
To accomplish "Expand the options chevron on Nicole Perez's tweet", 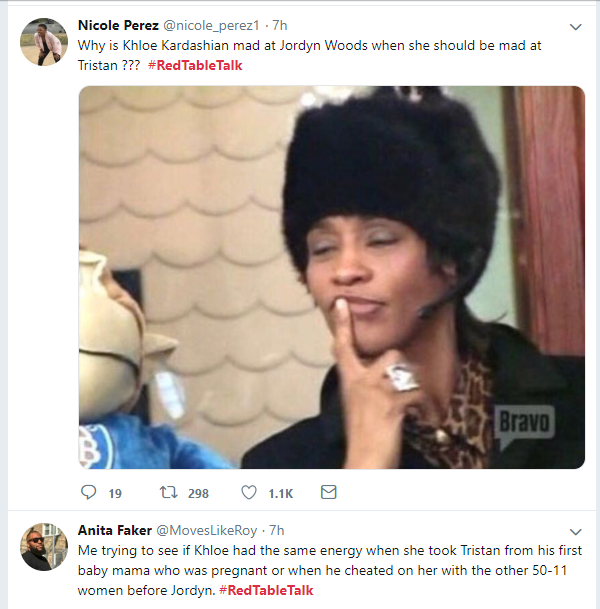I will click(x=575, y=27).
